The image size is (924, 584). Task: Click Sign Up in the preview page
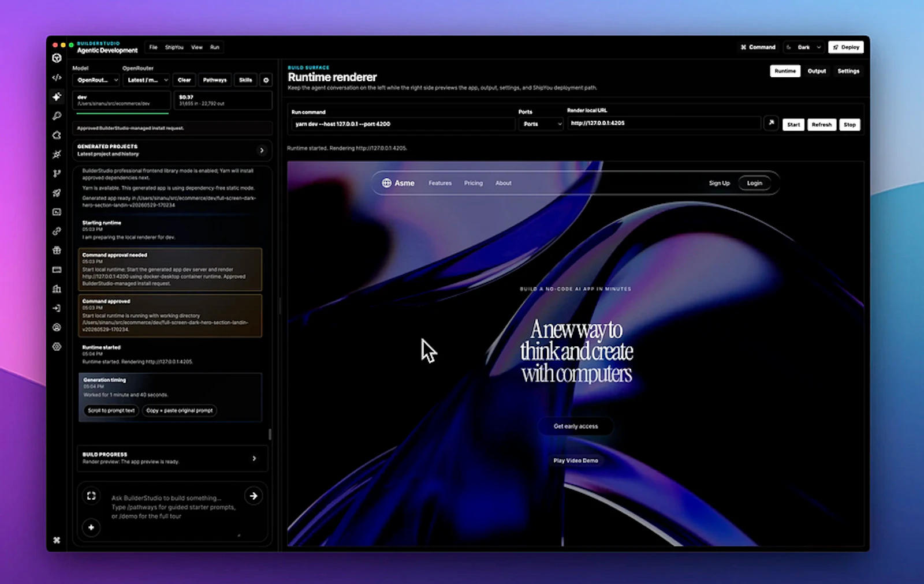pos(720,183)
